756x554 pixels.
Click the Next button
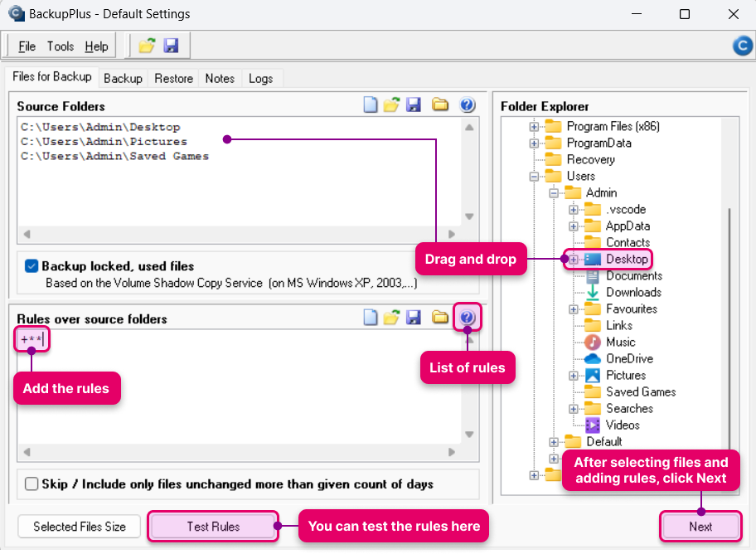(x=700, y=527)
